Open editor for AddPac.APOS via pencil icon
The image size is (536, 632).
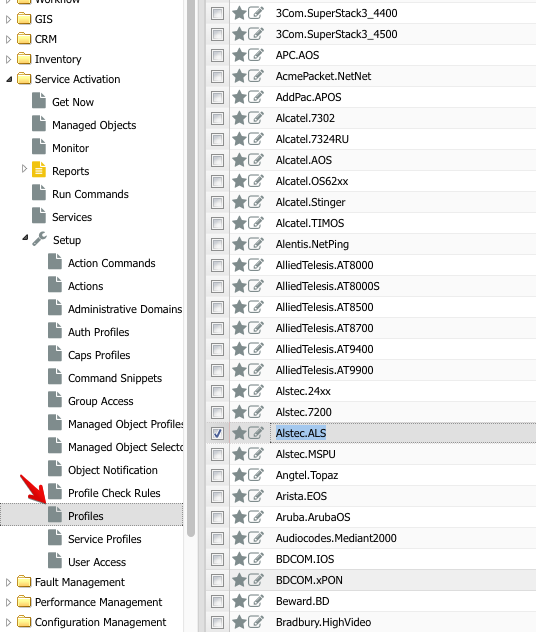pos(256,97)
